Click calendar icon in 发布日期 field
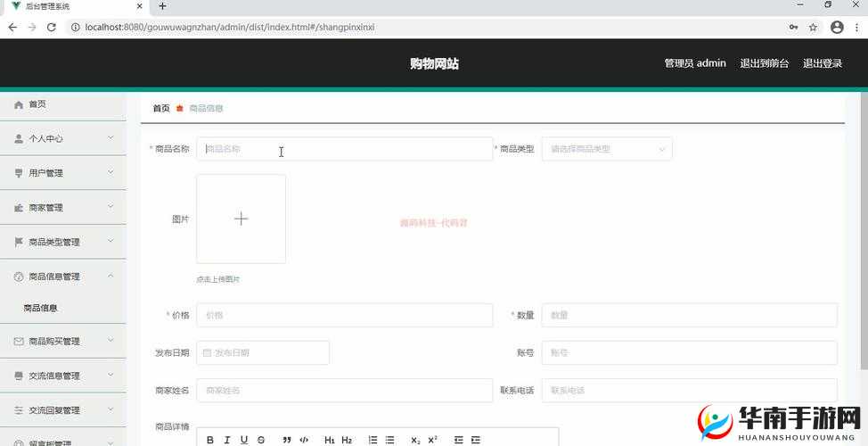Viewport: 868px width, 446px height. 208,353
